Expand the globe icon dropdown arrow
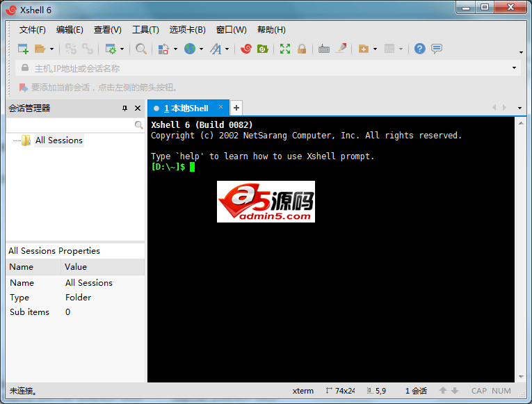Image resolution: width=532 pixels, height=404 pixels. coord(202,49)
